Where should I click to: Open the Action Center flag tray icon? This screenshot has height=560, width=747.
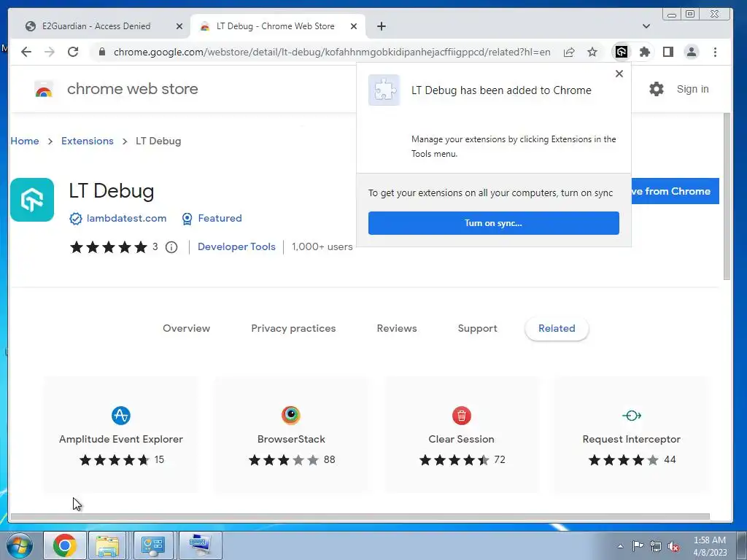[638, 546]
